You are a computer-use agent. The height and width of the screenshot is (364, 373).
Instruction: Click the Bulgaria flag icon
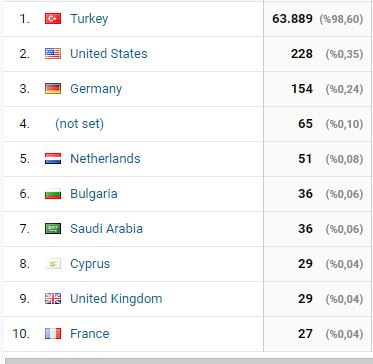coord(53,194)
